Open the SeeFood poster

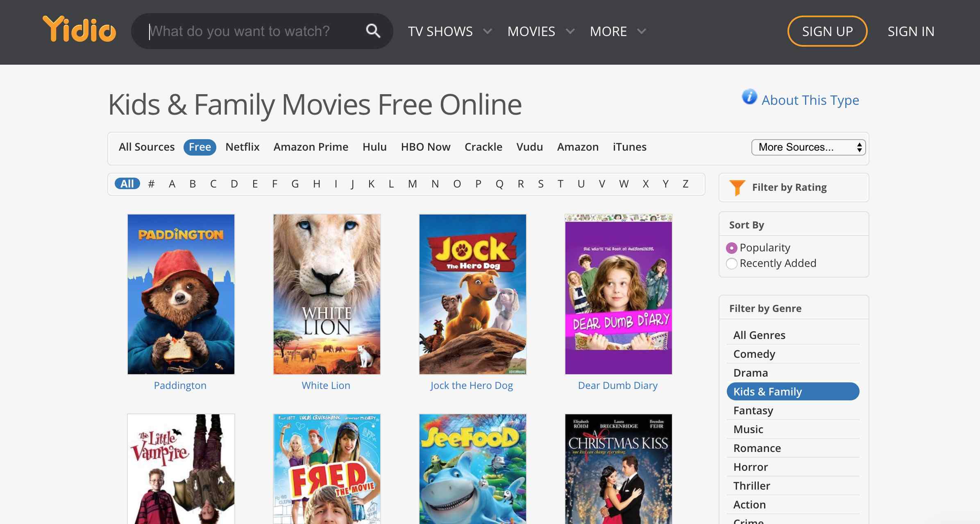coord(473,469)
